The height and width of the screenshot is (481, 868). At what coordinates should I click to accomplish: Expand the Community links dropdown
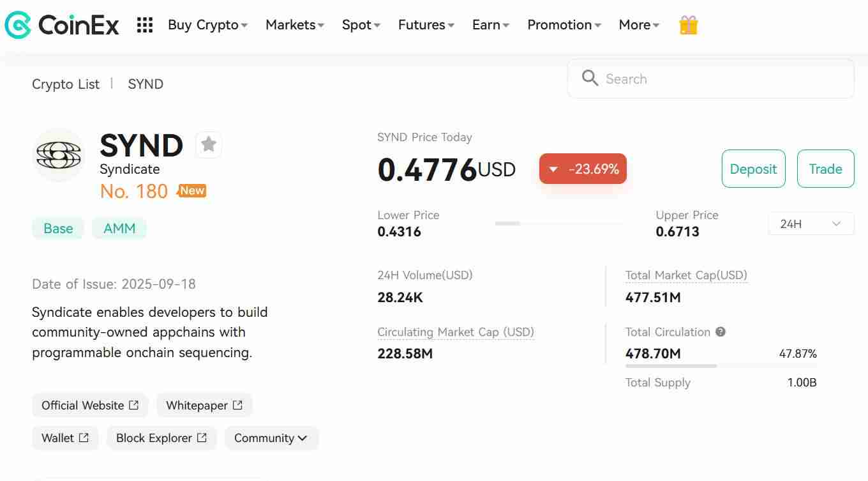271,438
